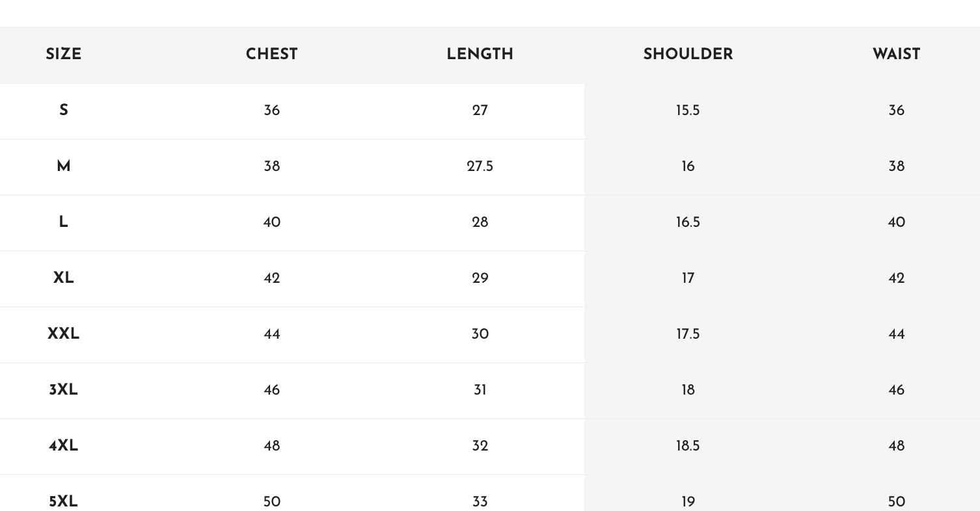Click the 31 length value for 3XL
The width and height of the screenshot is (980, 511).
pos(480,389)
